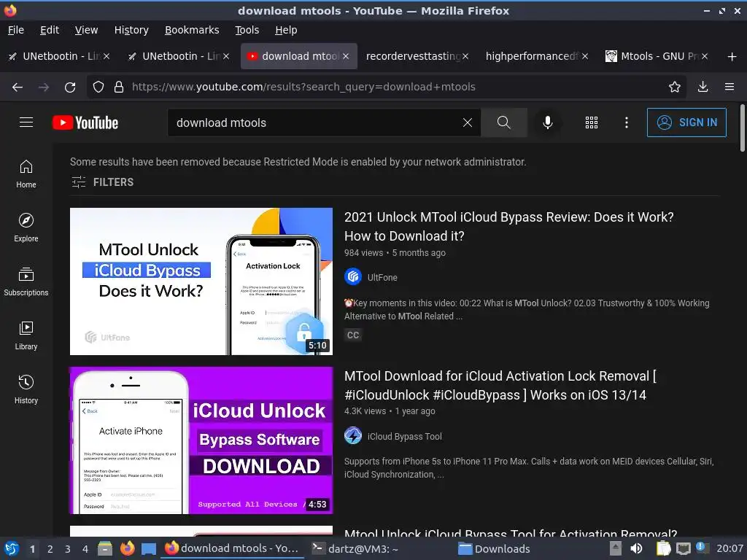Open History in YouTube sidebar
The image size is (747, 560).
[x=26, y=390]
